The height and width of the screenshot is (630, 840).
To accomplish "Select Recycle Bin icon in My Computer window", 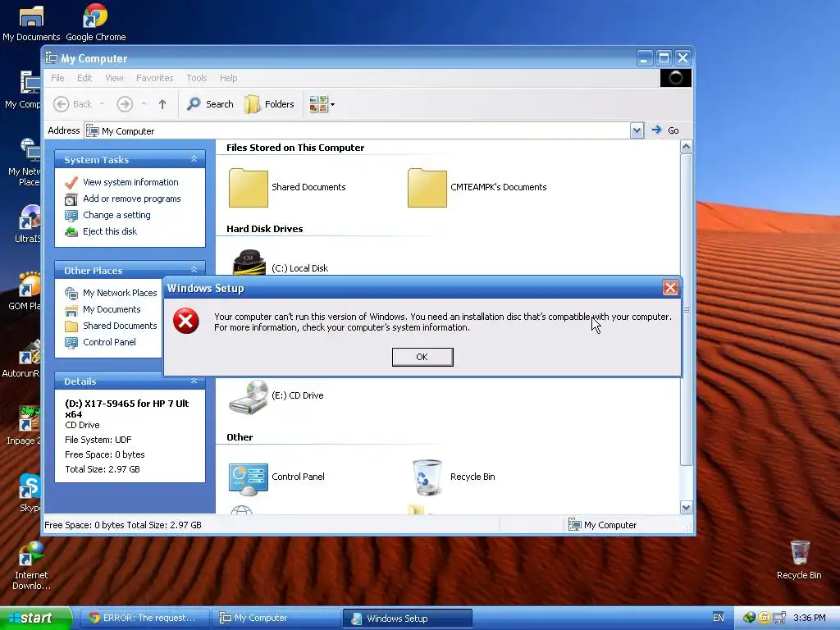I will [427, 477].
